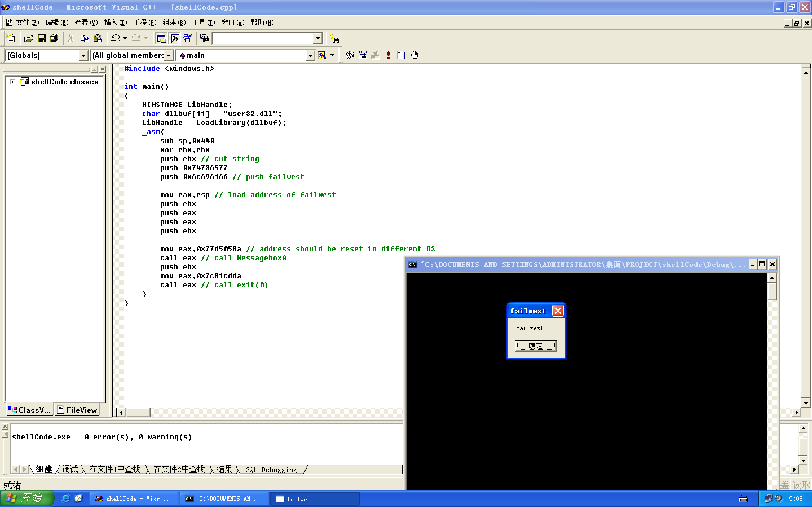Click the Go debug icon
The width and height of the screenshot is (812, 507).
(x=402, y=55)
